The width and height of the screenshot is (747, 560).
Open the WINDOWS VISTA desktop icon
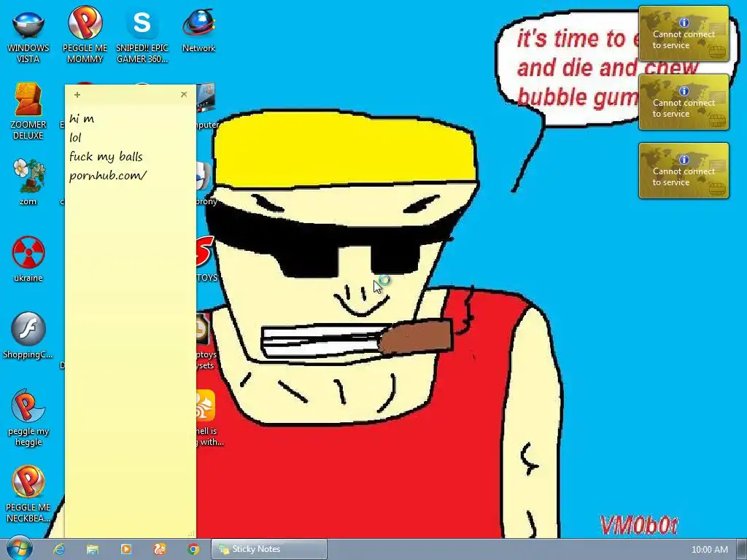[28, 35]
